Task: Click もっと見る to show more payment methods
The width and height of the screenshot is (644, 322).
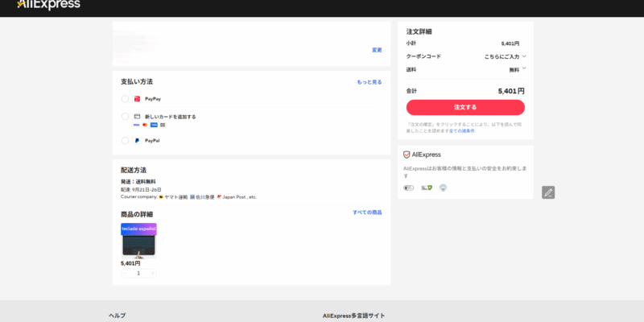Action: point(369,82)
